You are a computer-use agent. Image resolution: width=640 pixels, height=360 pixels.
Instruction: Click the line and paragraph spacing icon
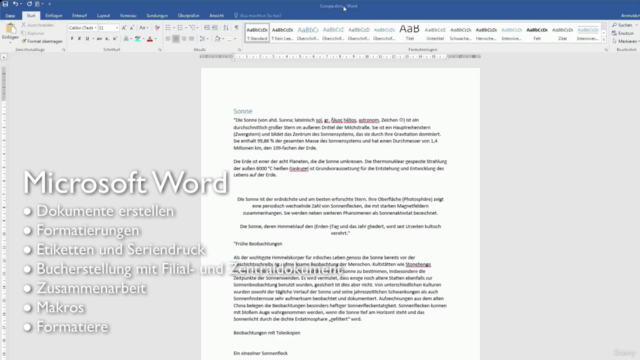(202, 39)
